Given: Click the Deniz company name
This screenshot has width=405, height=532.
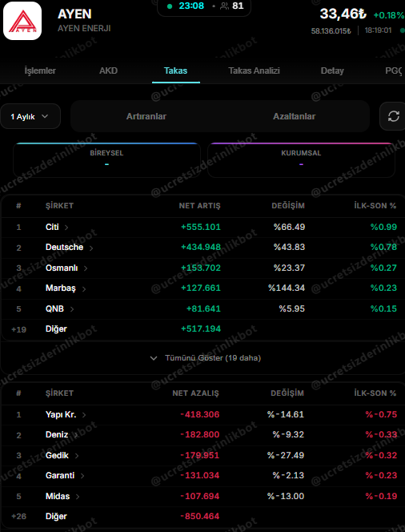Looking at the screenshot, I should tap(57, 434).
